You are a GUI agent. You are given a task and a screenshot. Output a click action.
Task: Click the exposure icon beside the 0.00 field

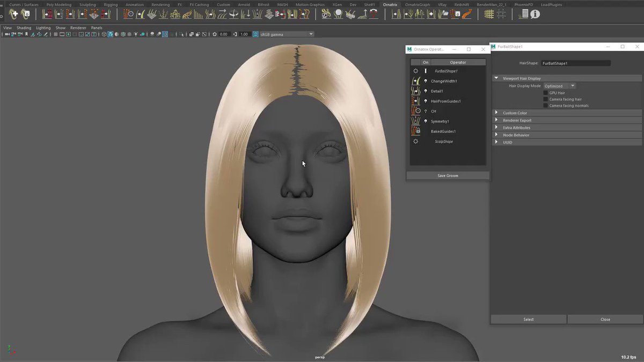click(x=215, y=34)
